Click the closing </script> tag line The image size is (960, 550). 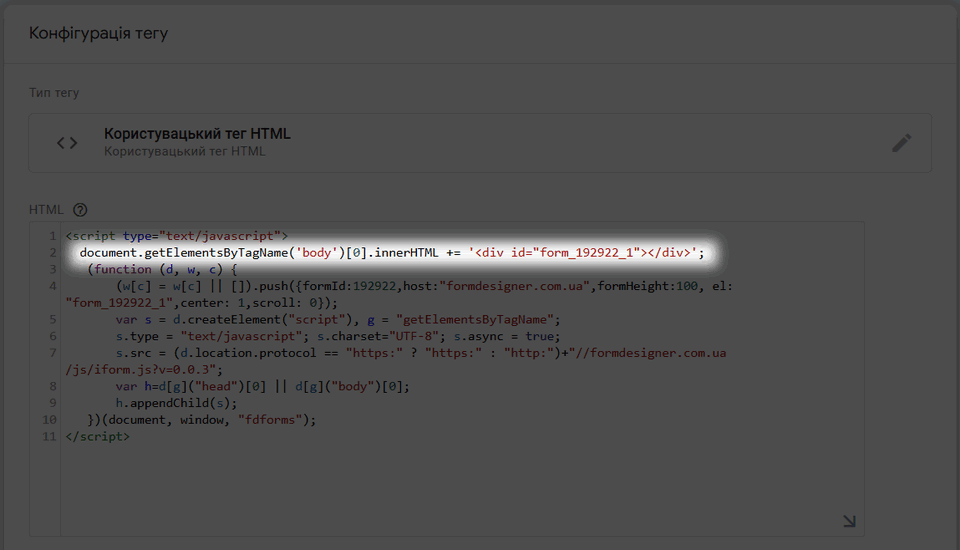97,437
